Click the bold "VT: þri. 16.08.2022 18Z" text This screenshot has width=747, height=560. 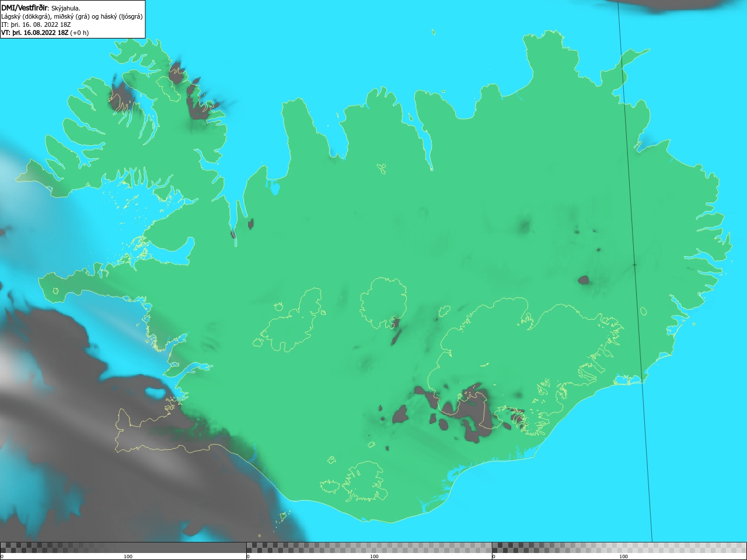click(x=35, y=33)
